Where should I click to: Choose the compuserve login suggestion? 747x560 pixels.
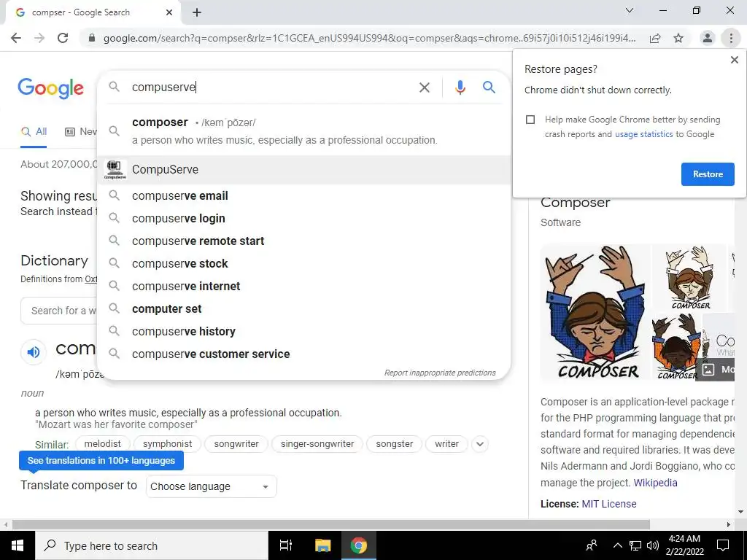(x=303, y=219)
